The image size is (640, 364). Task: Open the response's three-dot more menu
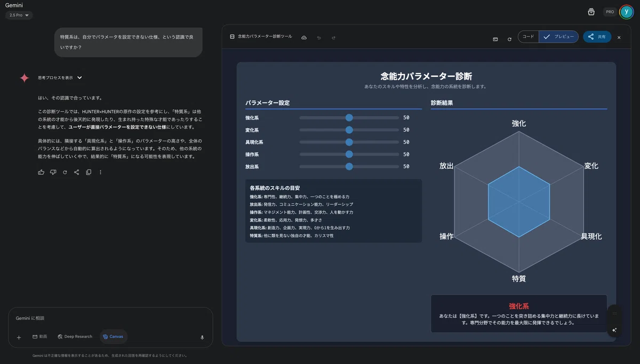tap(100, 172)
